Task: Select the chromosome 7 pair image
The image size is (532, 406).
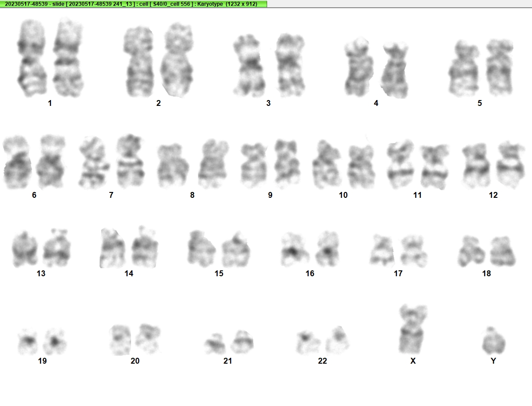Action: tap(112, 161)
